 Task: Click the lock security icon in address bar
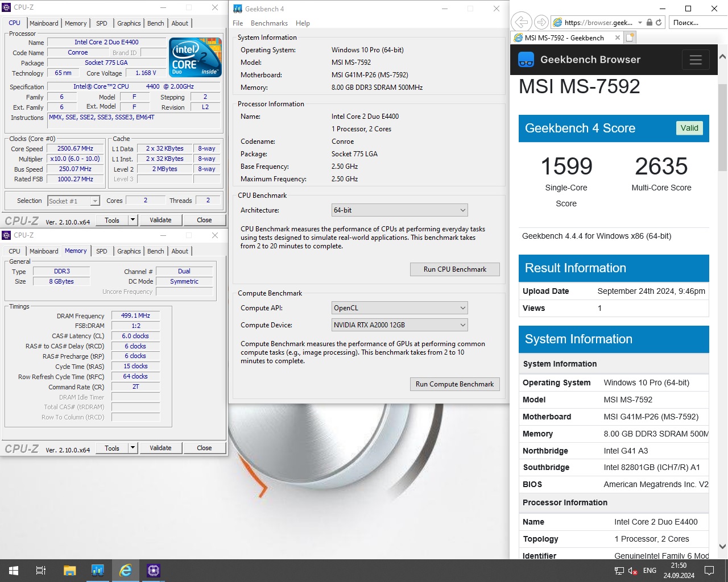click(650, 22)
